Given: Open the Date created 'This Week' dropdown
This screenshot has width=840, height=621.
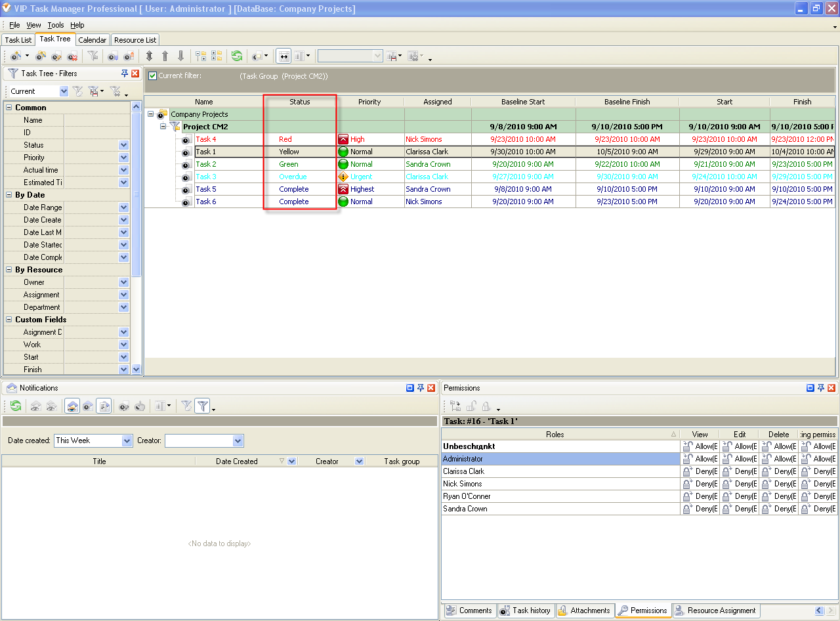Looking at the screenshot, I should [127, 440].
